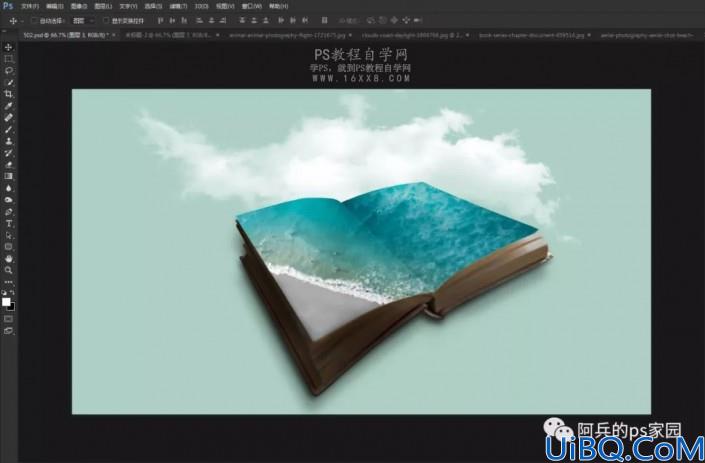This screenshot has height=463, width=705.
Task: Open the 文件(F) menu
Action: pos(30,6)
